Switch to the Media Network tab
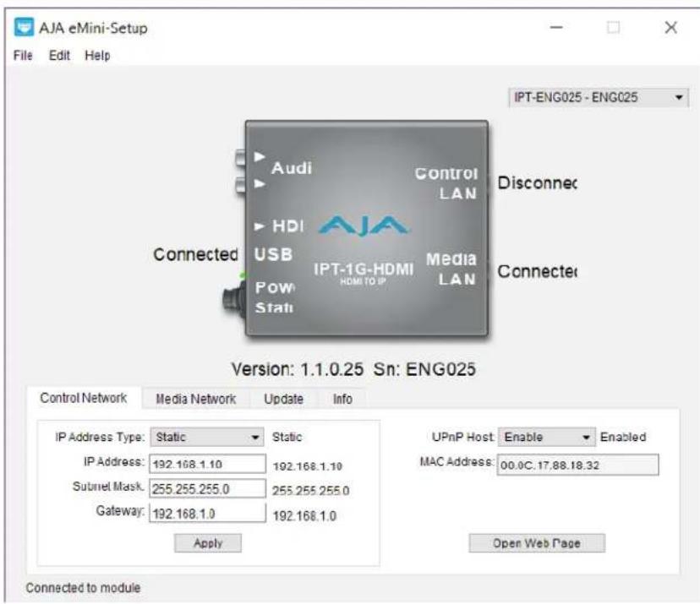Image resolution: width=700 pixels, height=604 pixels. click(195, 399)
